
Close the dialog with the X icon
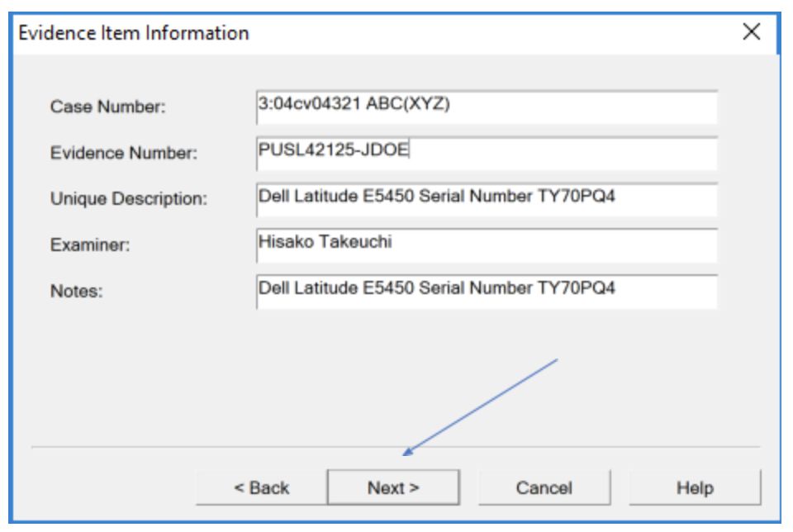[x=752, y=32]
